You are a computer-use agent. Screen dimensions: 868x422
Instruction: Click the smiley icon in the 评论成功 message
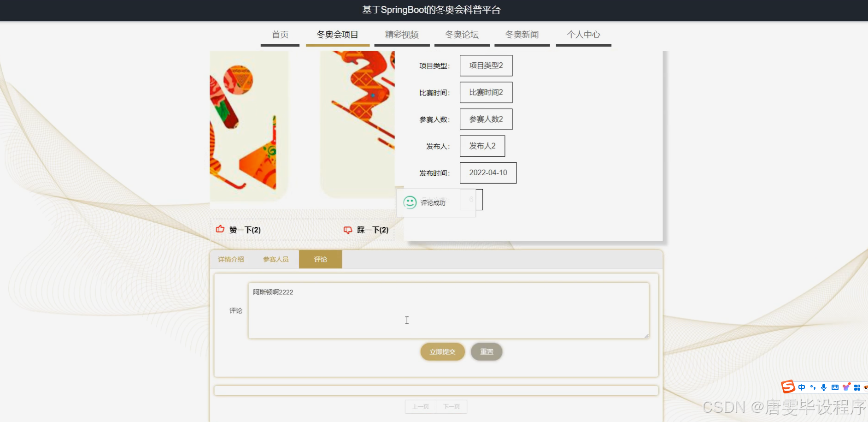coord(410,202)
